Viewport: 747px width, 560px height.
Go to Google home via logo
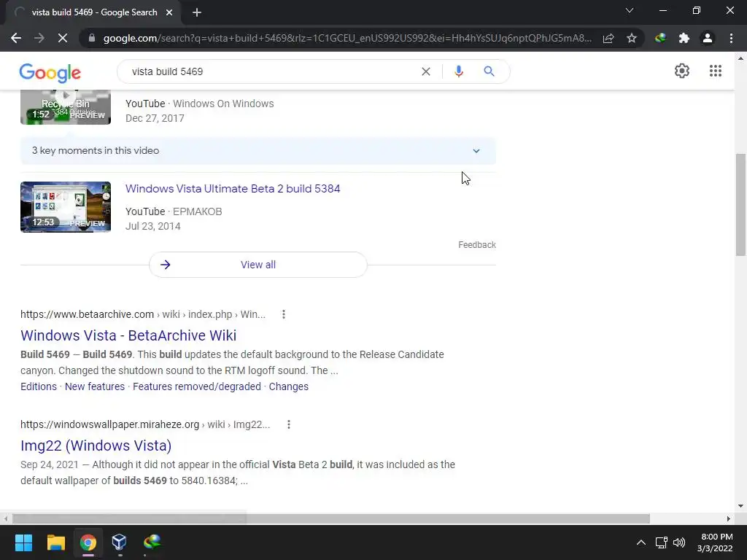coord(50,72)
